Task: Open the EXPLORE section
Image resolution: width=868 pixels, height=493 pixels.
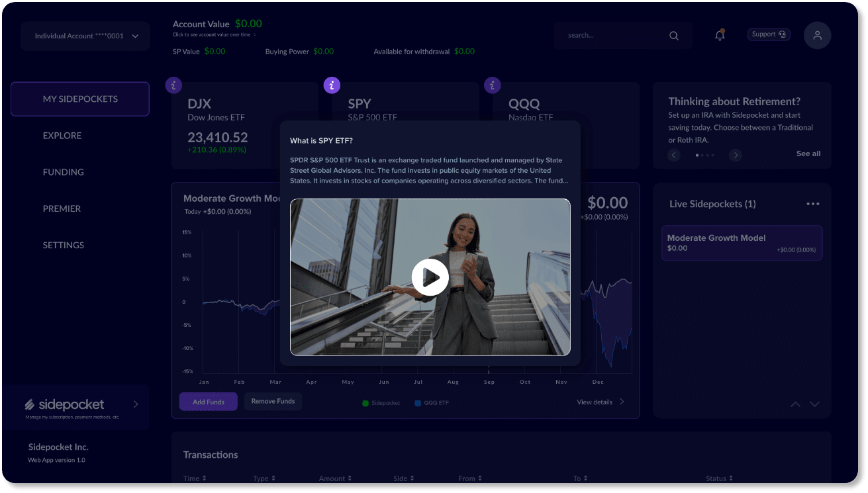Action: click(x=62, y=136)
